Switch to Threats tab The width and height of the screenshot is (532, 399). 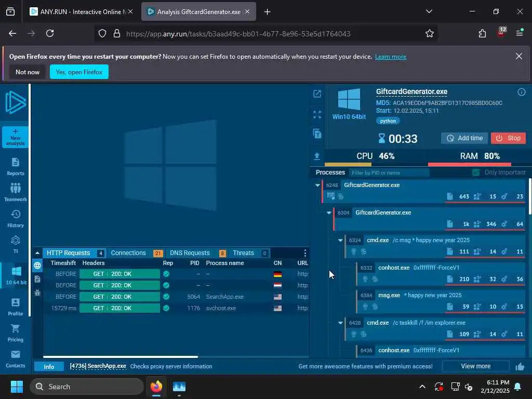tap(250, 253)
